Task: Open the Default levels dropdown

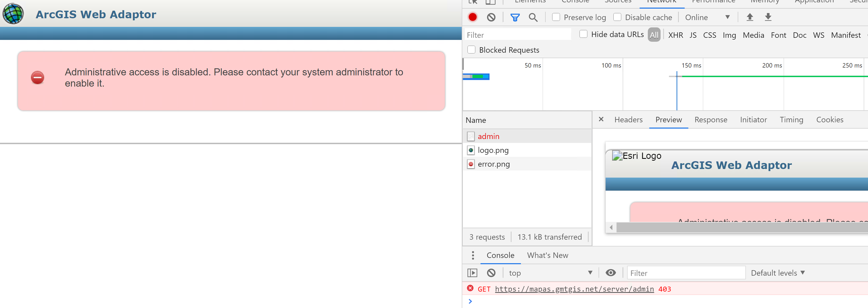Action: (x=778, y=273)
